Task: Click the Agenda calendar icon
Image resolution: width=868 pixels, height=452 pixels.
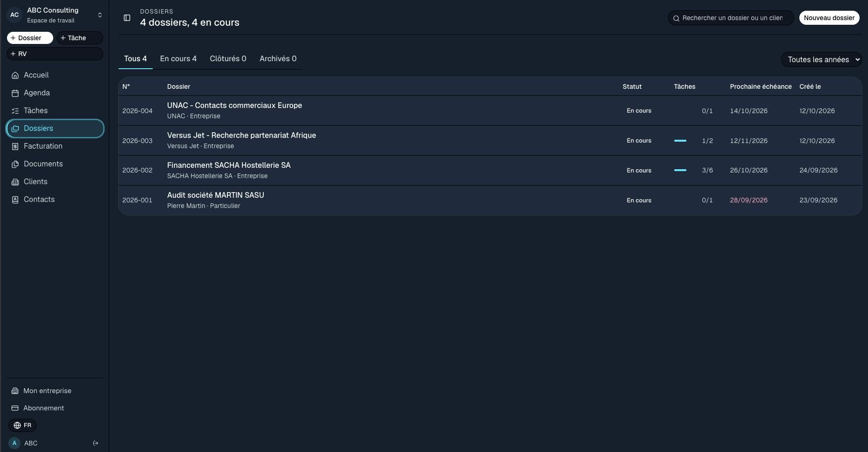Action: pyautogui.click(x=15, y=93)
